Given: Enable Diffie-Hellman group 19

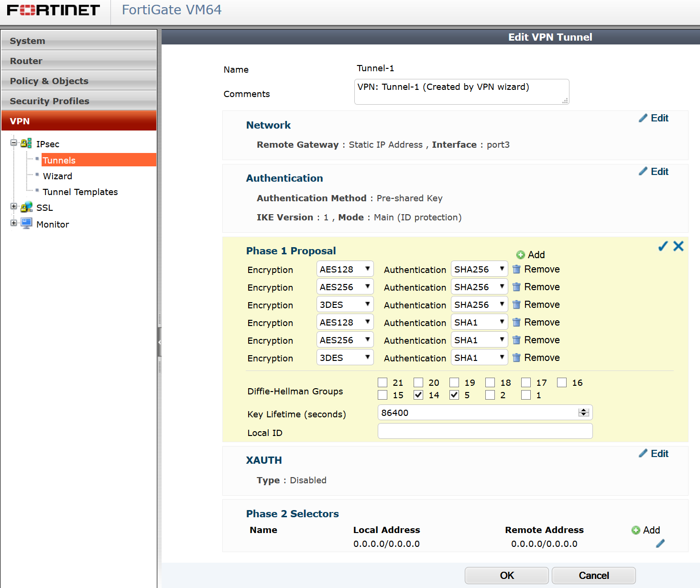Looking at the screenshot, I should 454,382.
